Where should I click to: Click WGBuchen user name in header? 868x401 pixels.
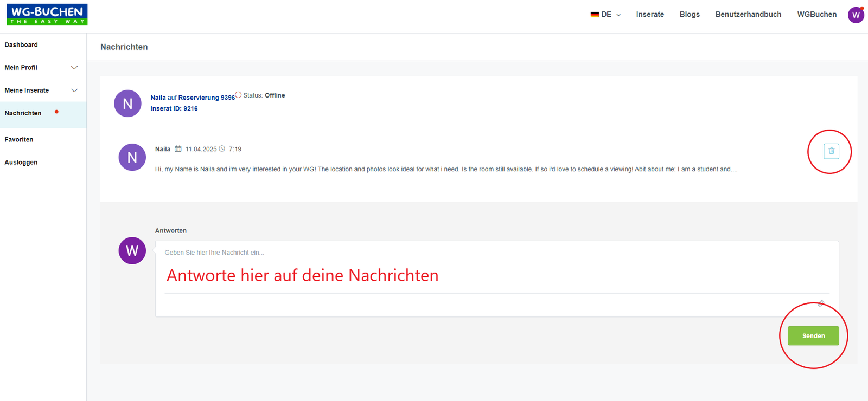pyautogui.click(x=816, y=15)
